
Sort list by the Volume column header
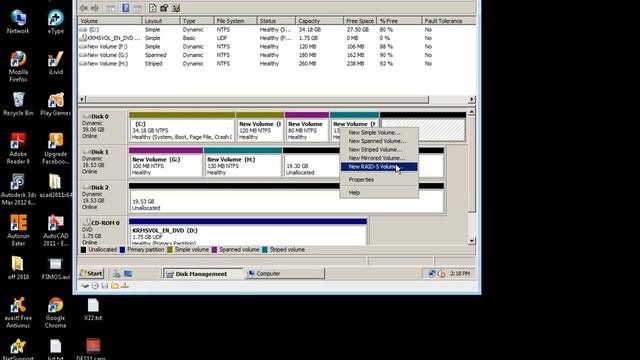109,21
